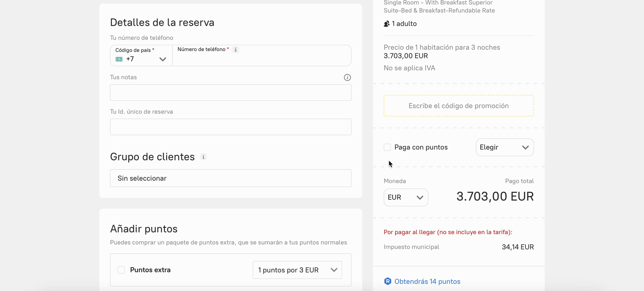Image resolution: width=644 pixels, height=291 pixels.
Task: Click the Impuesto municipal label
Action: pyautogui.click(x=411, y=247)
